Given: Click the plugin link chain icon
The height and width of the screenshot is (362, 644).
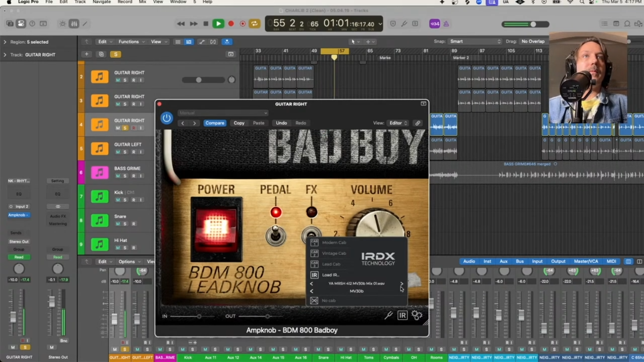Looking at the screenshot, I should (x=418, y=123).
